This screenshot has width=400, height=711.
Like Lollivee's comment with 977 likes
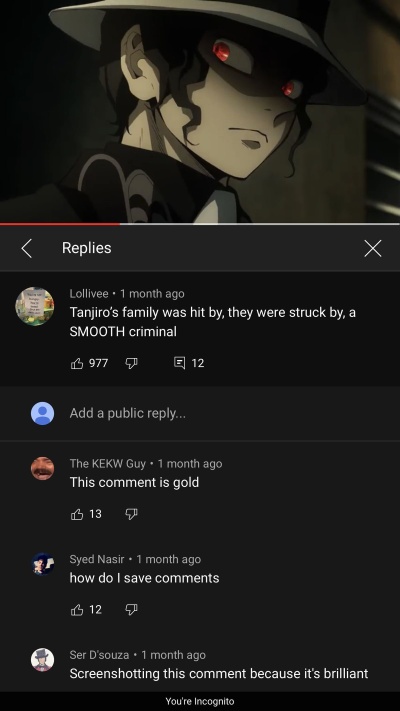tap(77, 363)
